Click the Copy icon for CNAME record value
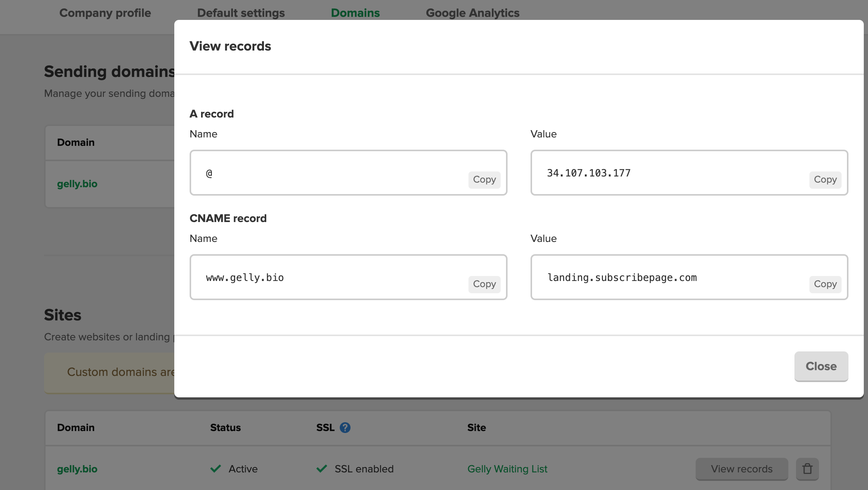 825,284
